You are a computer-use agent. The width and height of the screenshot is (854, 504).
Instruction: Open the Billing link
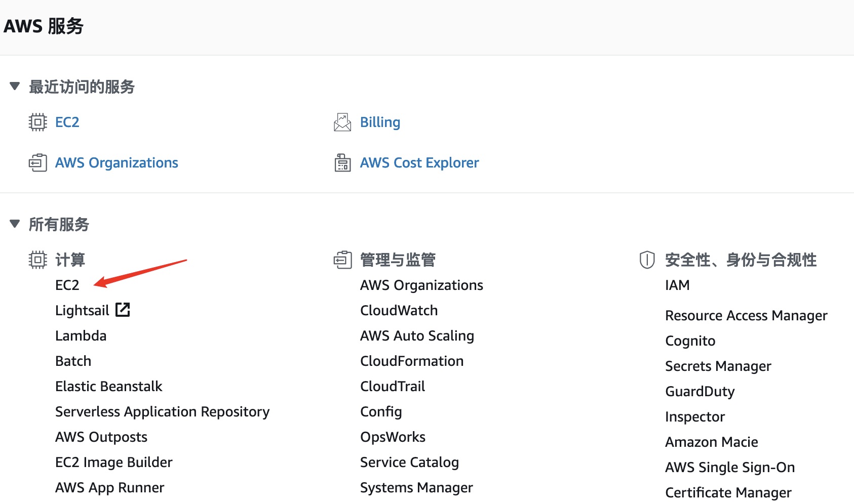(x=380, y=122)
